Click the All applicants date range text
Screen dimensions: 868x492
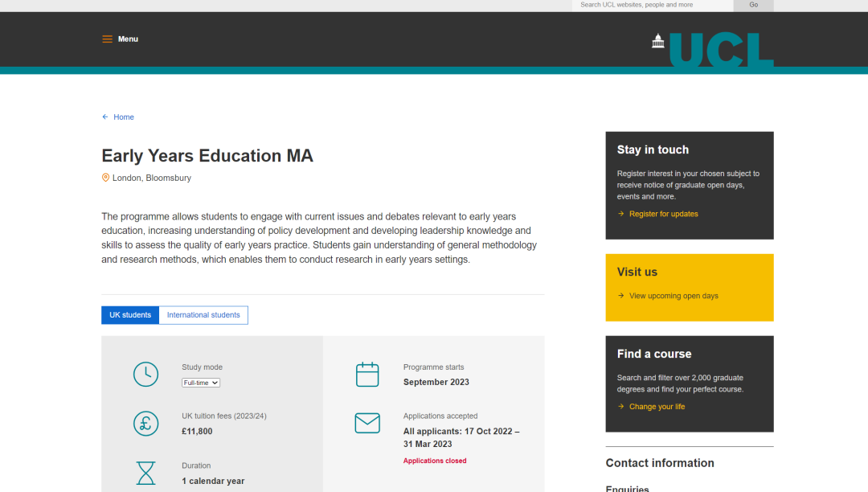pos(461,437)
